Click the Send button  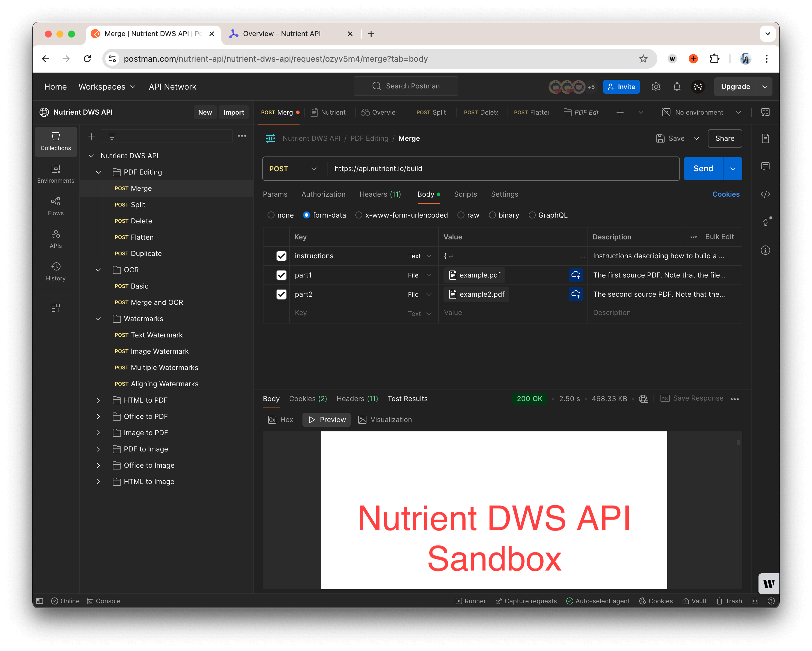click(703, 169)
